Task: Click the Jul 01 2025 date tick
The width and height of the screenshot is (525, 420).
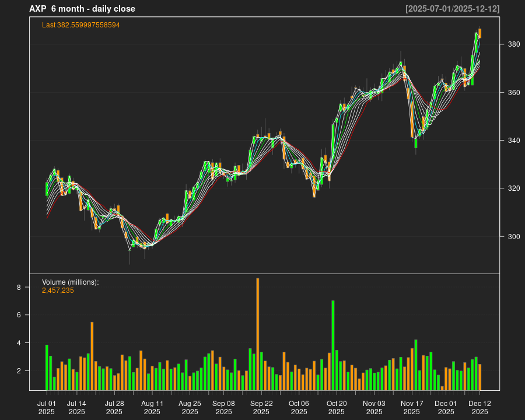Action: point(47,407)
